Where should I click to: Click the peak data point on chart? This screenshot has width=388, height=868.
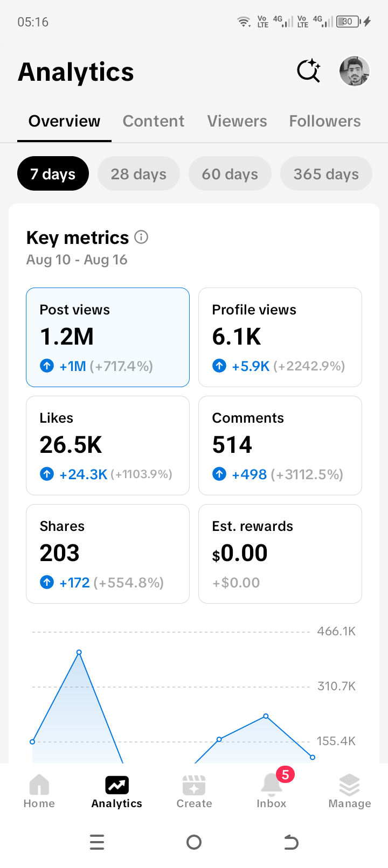point(79,652)
